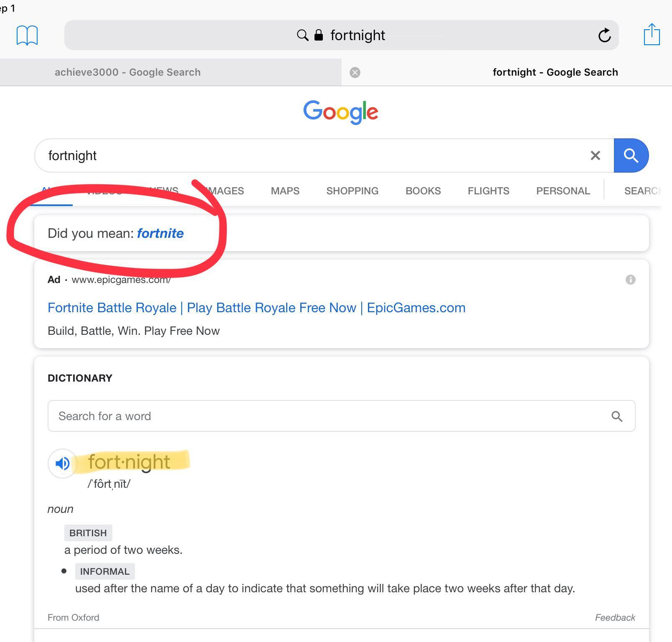Open the Maps results tab
Viewport: 672px width, 642px height.
285,191
